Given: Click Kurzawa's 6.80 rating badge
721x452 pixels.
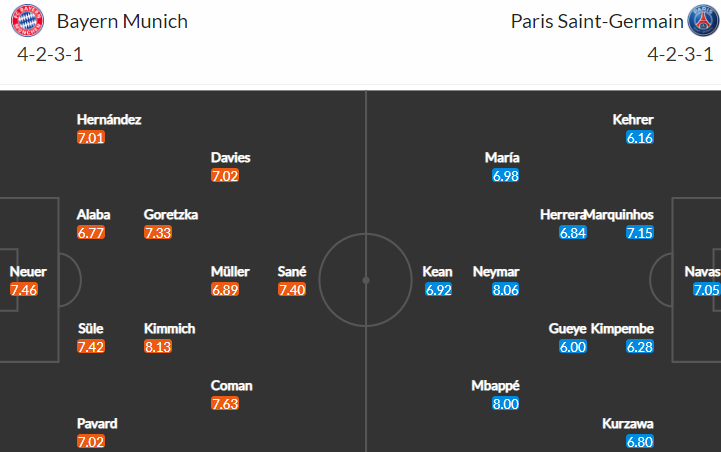Looking at the screenshot, I should [x=640, y=442].
